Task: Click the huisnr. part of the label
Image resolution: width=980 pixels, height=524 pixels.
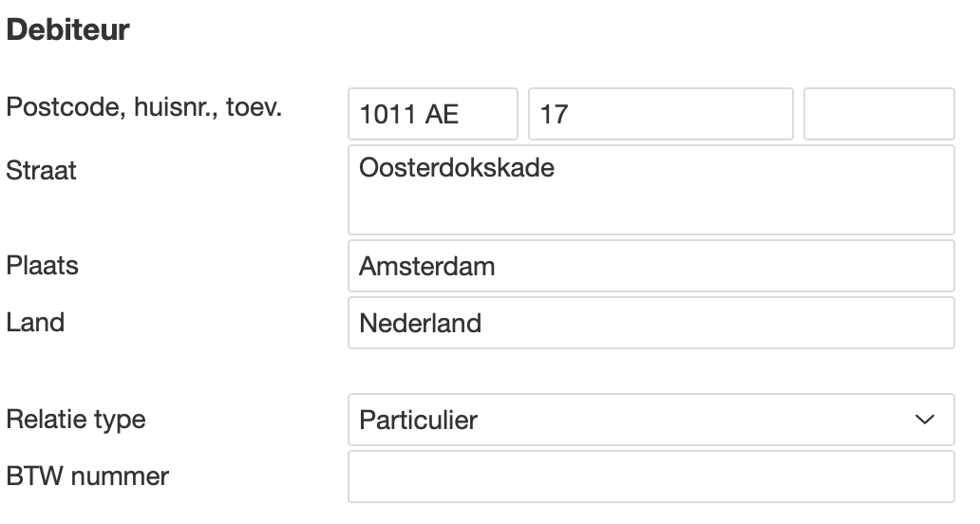Action: [172, 107]
